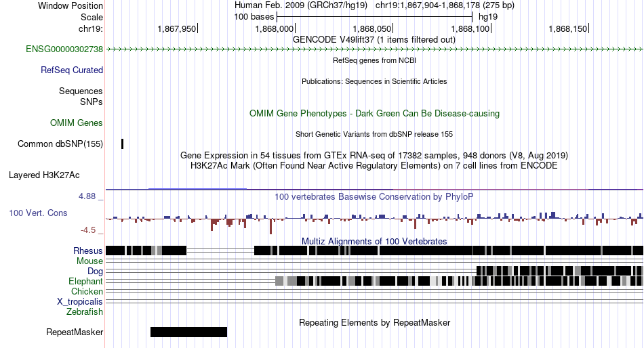The width and height of the screenshot is (644, 348).
Task: Click the Zebrafish alignment row label
Action: point(85,312)
